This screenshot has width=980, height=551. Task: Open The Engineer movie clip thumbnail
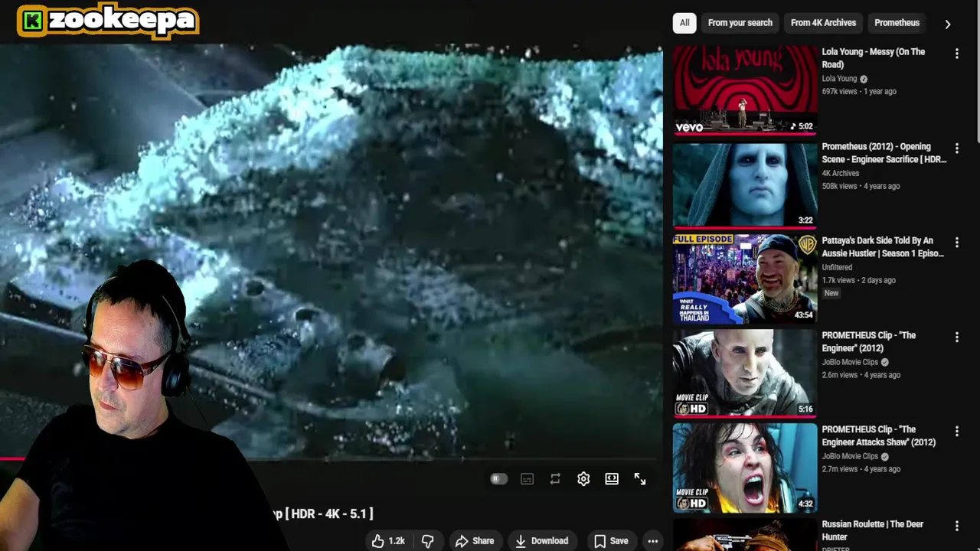pos(745,373)
